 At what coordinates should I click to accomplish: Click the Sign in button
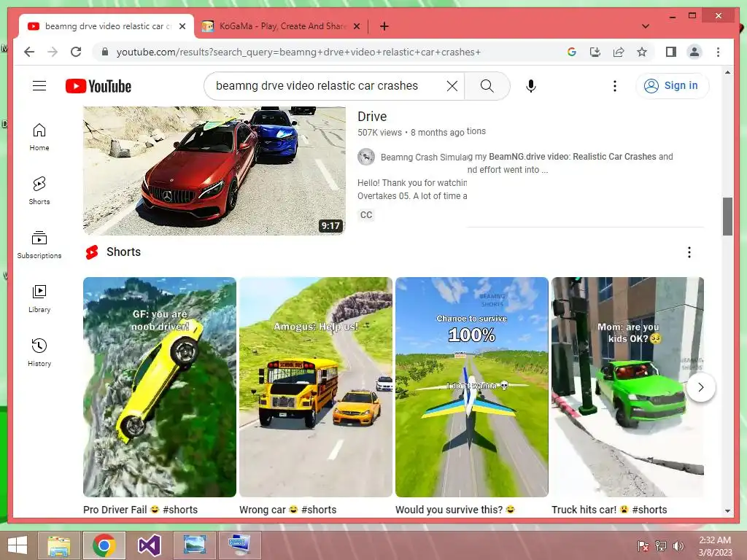(x=672, y=86)
